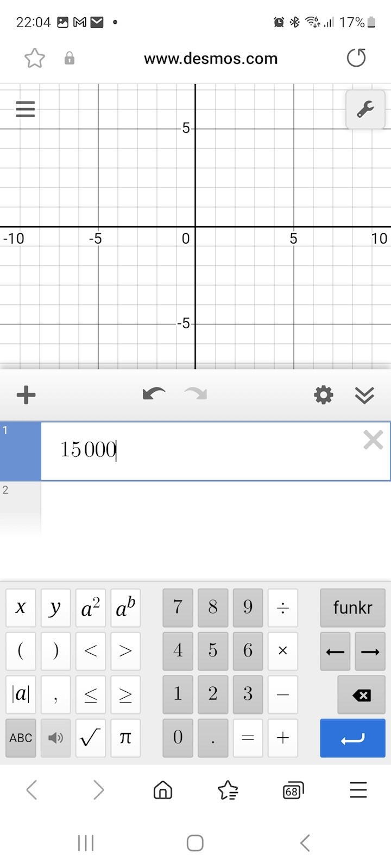Image resolution: width=391 pixels, height=868 pixels.
Task: Bookmark page with star icon
Action: 35,58
